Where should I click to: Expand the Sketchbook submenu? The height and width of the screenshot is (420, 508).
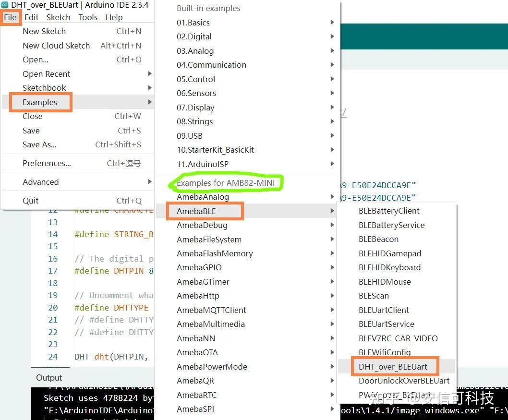[78, 88]
